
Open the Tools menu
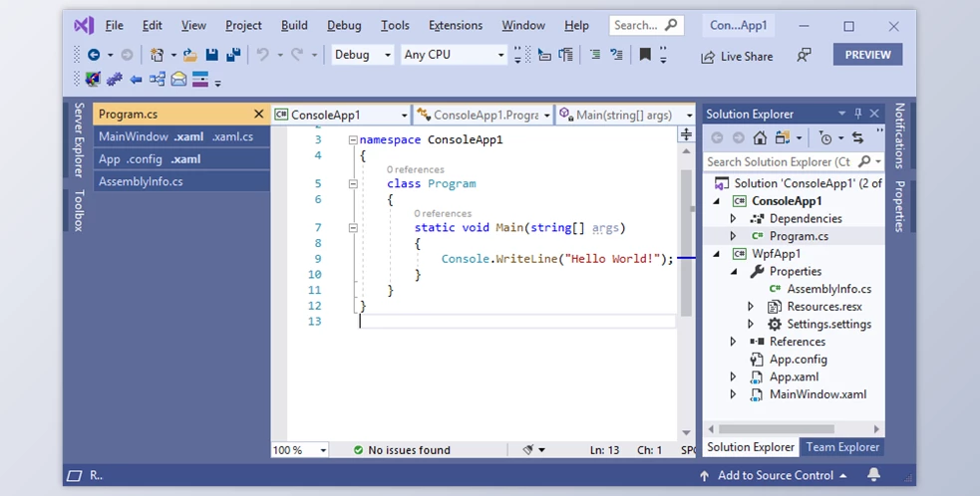(395, 26)
